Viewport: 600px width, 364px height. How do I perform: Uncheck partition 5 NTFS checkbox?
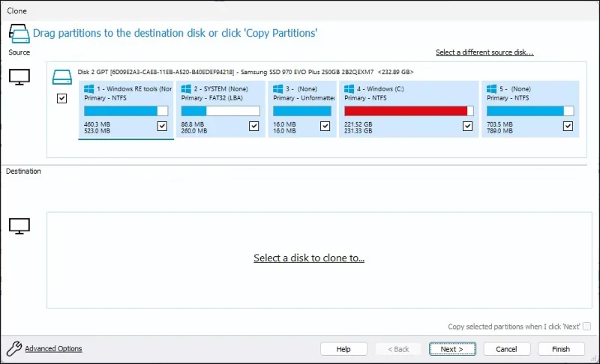click(x=568, y=127)
